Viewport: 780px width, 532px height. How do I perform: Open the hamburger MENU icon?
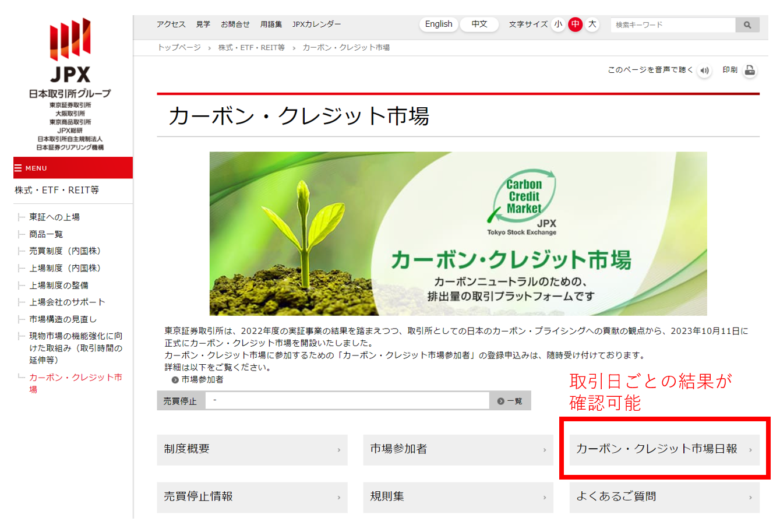point(18,168)
